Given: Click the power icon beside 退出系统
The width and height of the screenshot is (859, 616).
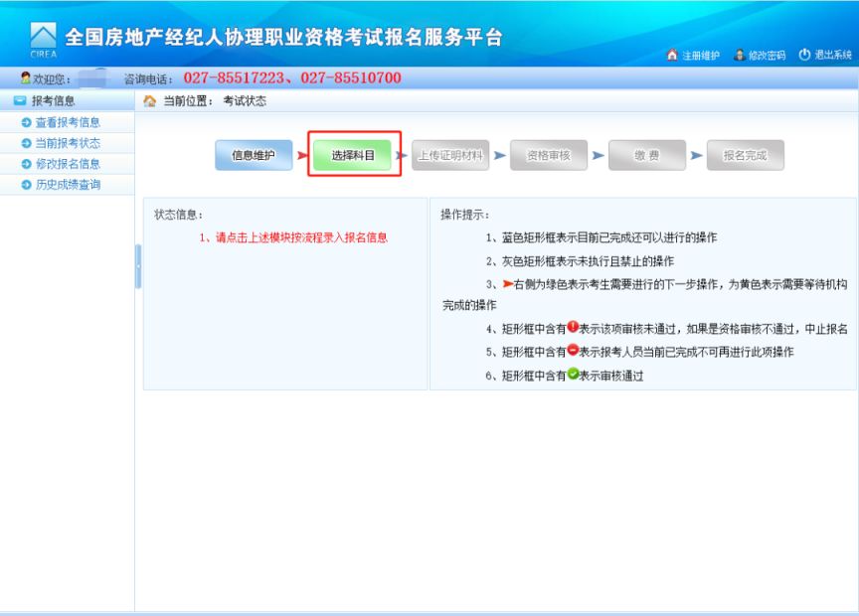Looking at the screenshot, I should click(804, 55).
